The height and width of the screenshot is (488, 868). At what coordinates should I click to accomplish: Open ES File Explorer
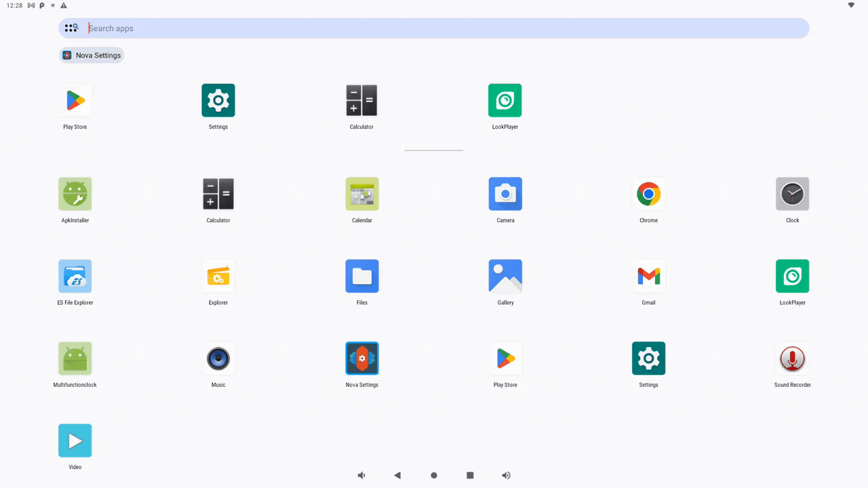pos(75,276)
